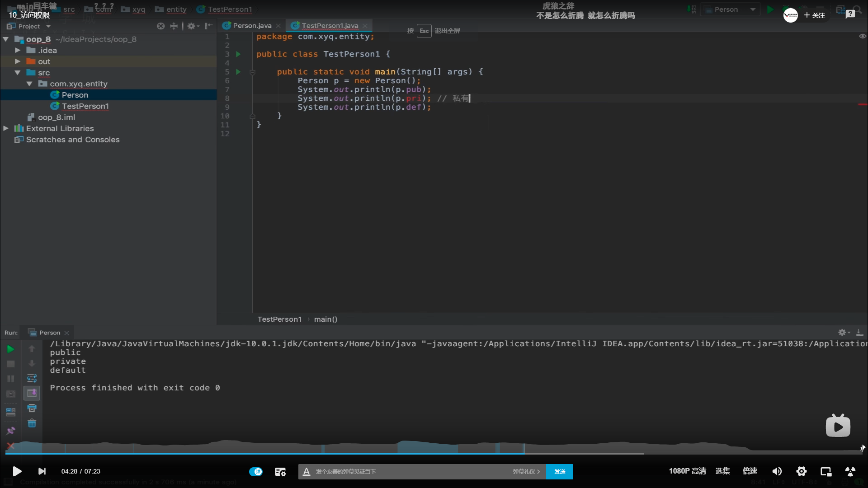Image resolution: width=868 pixels, height=488 pixels.
Task: Clear console output with trash icon
Action: [x=32, y=423]
